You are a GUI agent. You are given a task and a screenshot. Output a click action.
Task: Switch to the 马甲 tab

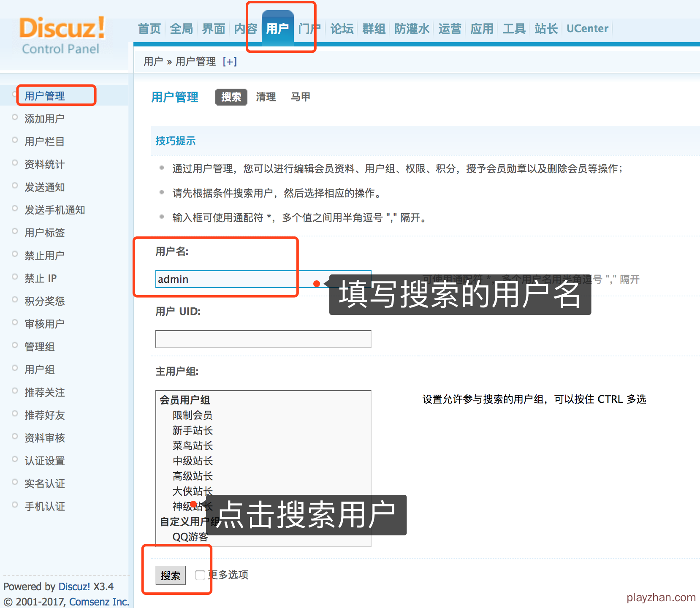click(x=300, y=97)
